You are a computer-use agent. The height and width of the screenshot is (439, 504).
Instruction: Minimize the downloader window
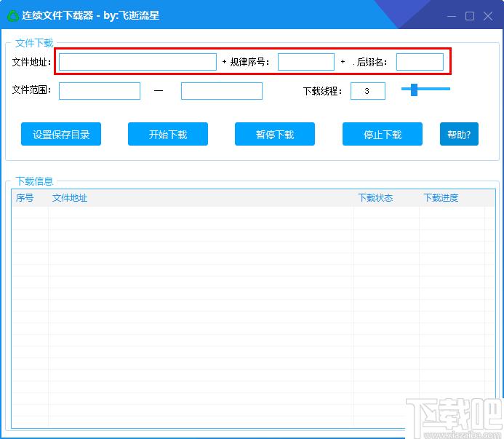(451, 16)
